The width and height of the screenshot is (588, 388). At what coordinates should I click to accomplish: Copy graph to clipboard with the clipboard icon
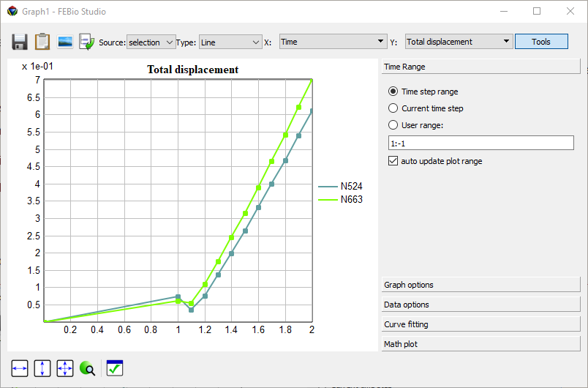click(42, 42)
